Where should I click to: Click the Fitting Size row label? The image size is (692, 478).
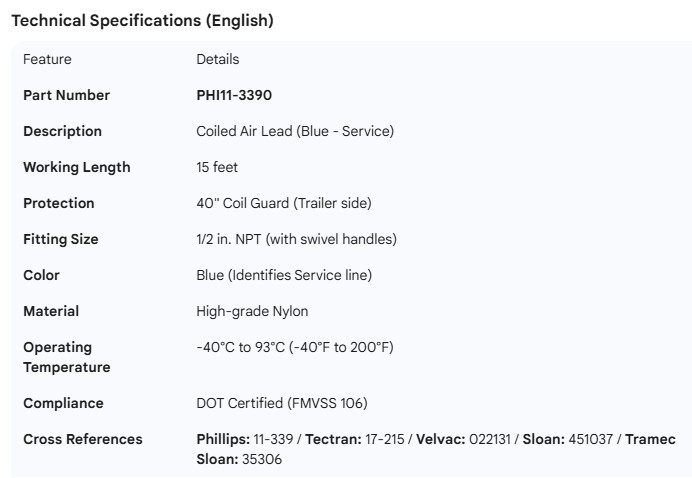(60, 239)
